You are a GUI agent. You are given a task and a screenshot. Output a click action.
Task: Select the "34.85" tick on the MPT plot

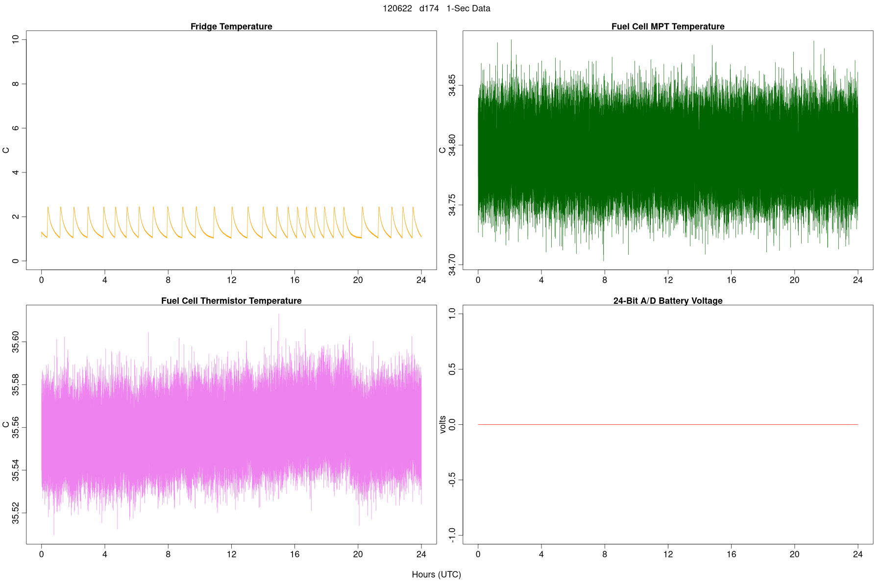point(452,86)
